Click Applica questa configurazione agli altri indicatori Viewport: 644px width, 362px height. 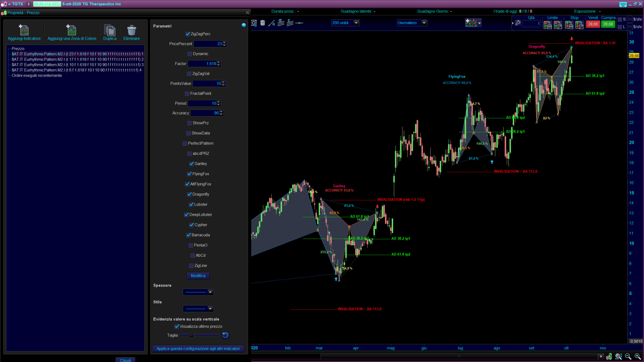[198, 349]
